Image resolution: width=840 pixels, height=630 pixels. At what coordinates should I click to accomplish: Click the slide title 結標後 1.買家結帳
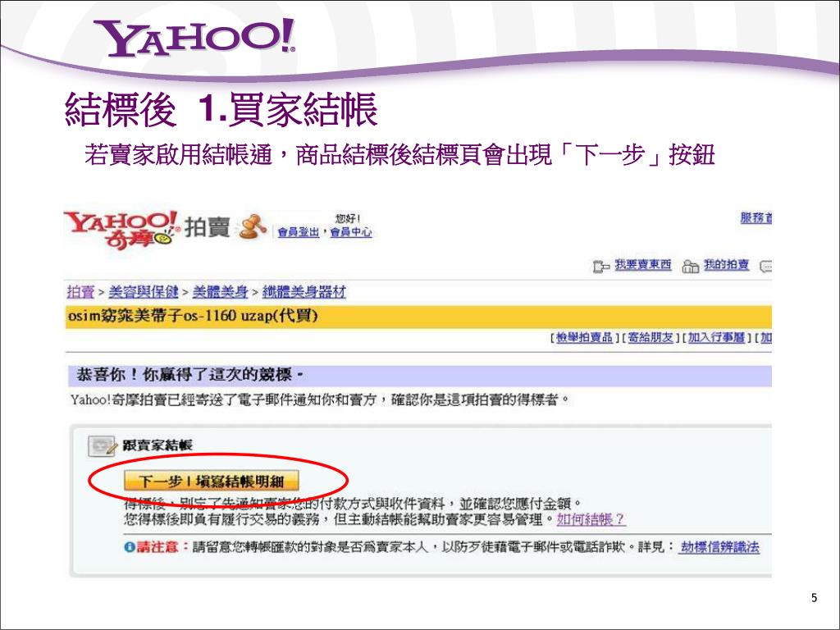click(x=221, y=109)
